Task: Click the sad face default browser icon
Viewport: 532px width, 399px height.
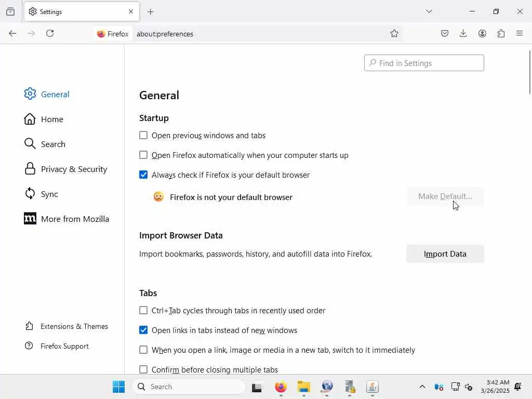Action: (x=158, y=197)
